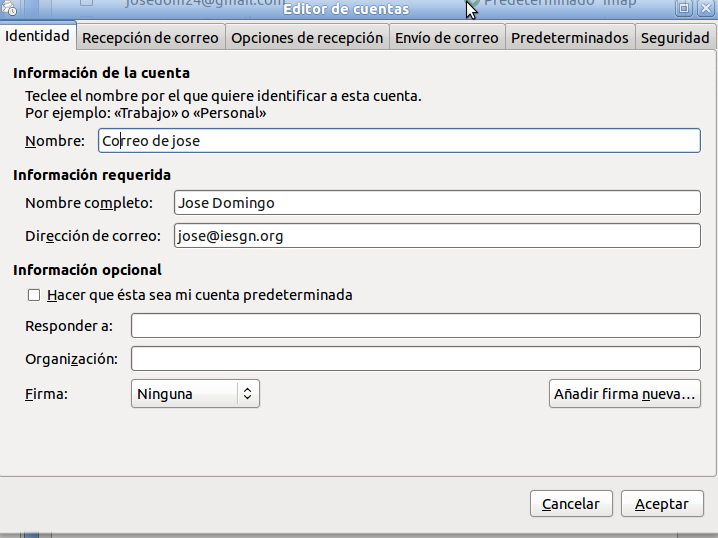Screen dimensions: 718x538
Task: Cancel the account editor dialog
Action: pos(571,504)
